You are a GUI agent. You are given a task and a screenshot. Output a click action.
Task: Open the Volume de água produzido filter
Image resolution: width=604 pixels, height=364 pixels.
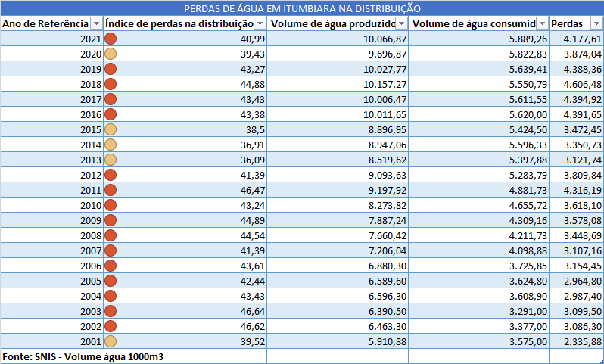click(402, 23)
